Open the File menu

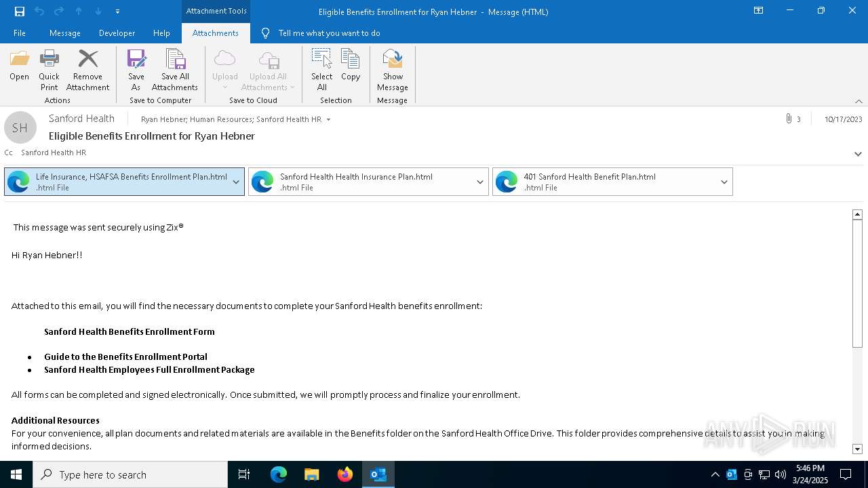point(20,33)
